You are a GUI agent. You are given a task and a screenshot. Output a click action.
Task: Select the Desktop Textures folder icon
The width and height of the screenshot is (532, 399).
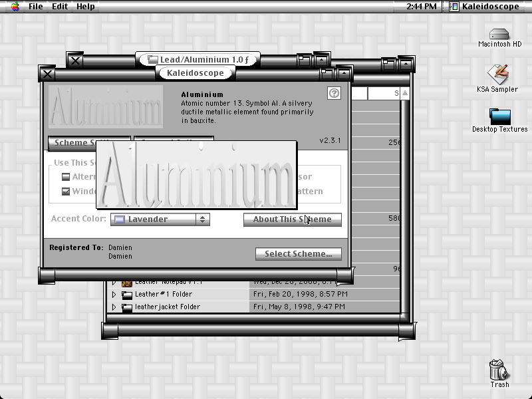[x=500, y=117]
